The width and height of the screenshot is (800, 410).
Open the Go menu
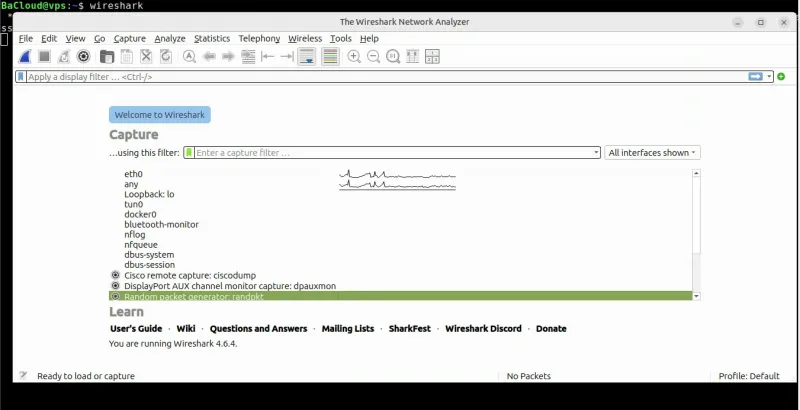point(99,38)
